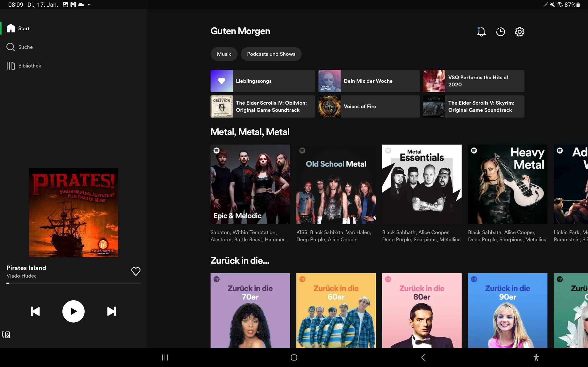Tap the gallery notification icon in status bar

pos(65,5)
